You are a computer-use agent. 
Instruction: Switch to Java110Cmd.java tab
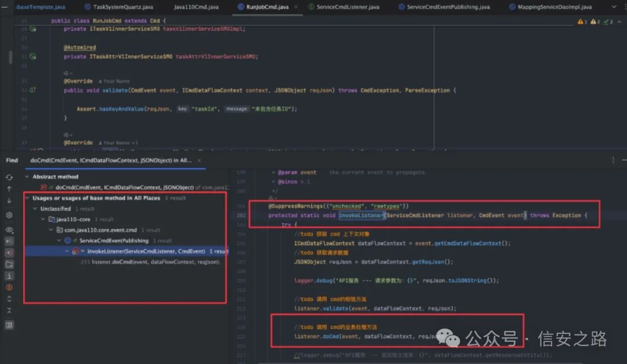pos(196,7)
